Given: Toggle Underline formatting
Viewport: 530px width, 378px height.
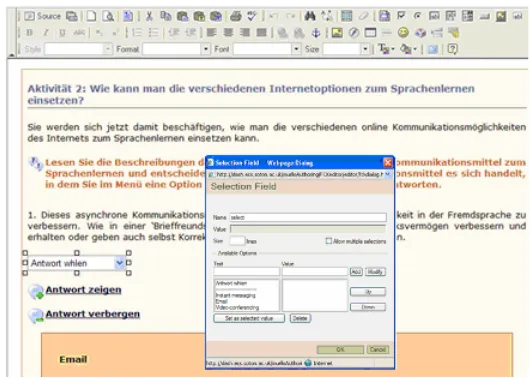Looking at the screenshot, I should (62, 33).
